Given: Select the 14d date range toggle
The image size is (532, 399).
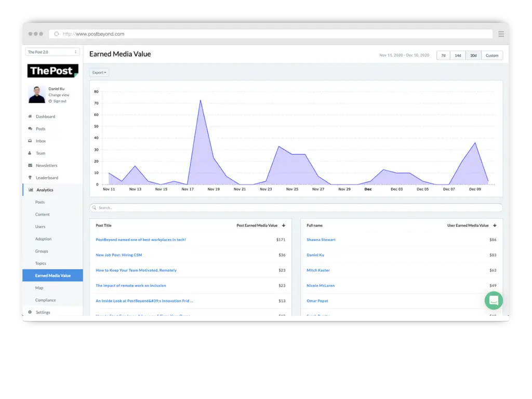Looking at the screenshot, I should point(458,56).
